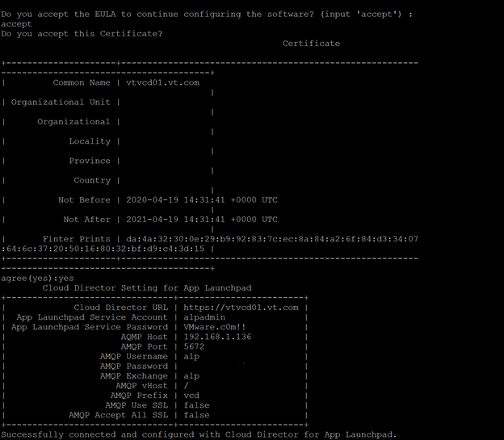Click the AMQP Prefix value vcd
Viewport: 504px width, 440px height.
click(x=191, y=396)
